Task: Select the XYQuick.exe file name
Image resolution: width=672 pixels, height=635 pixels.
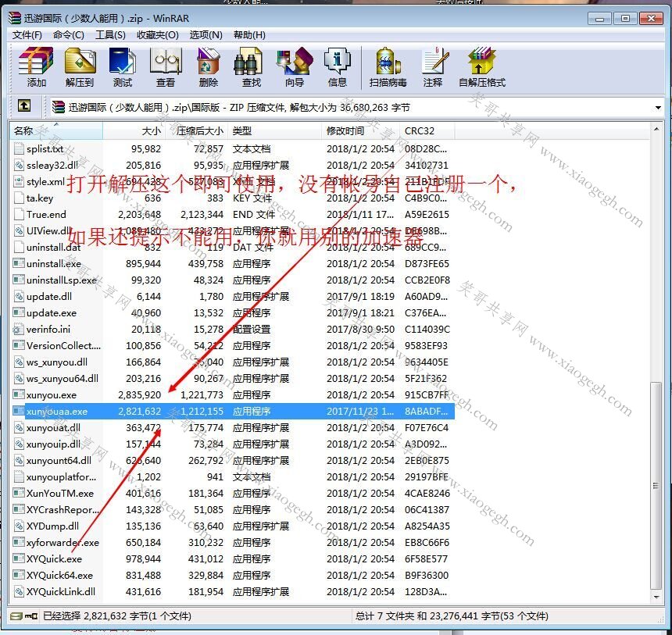Action: coord(54,559)
